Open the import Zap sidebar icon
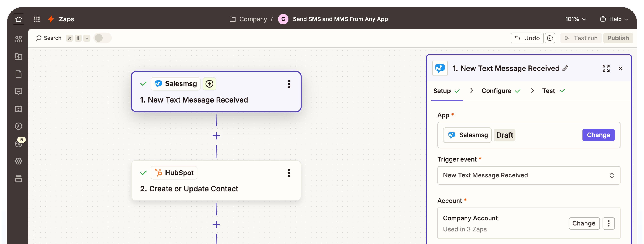 18,56
